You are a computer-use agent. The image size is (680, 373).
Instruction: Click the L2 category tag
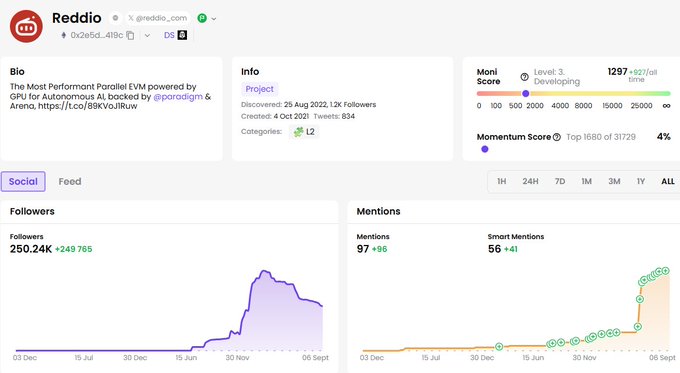pos(304,132)
